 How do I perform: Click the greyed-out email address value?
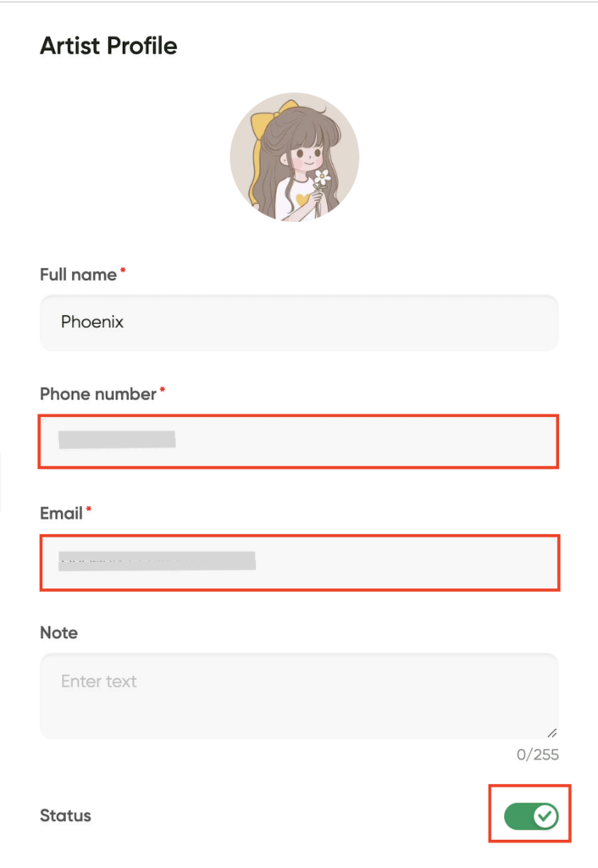[x=157, y=561]
